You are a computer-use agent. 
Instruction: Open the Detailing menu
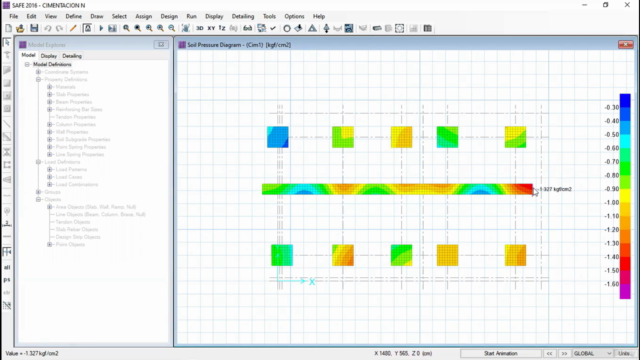[243, 16]
